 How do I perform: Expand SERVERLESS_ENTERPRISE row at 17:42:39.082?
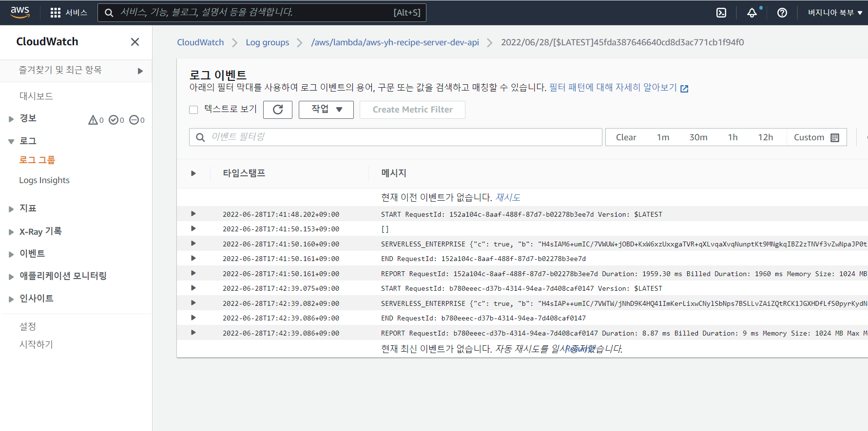point(193,303)
